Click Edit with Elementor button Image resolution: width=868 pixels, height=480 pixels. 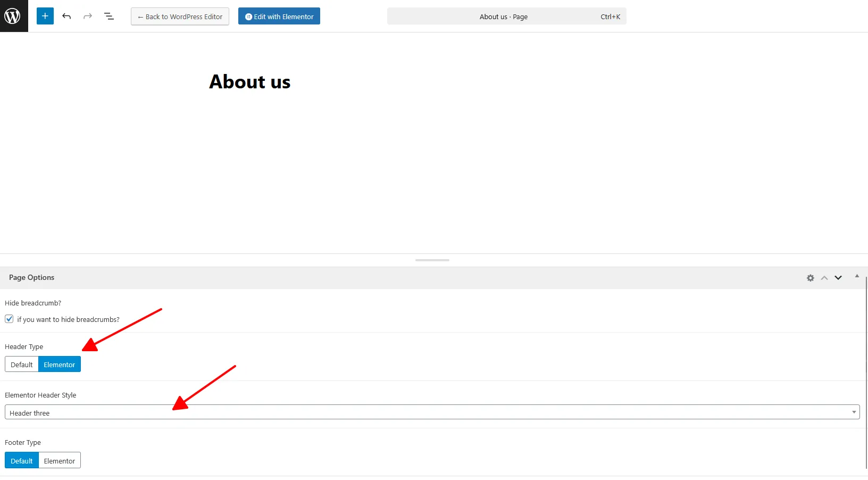[x=279, y=16]
